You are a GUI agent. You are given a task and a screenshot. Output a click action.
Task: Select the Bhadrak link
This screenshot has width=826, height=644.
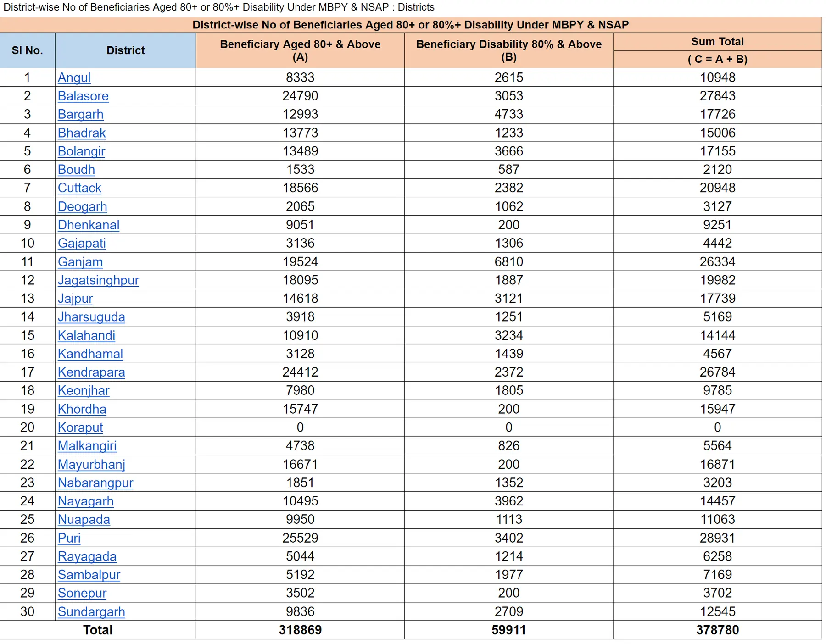(82, 133)
